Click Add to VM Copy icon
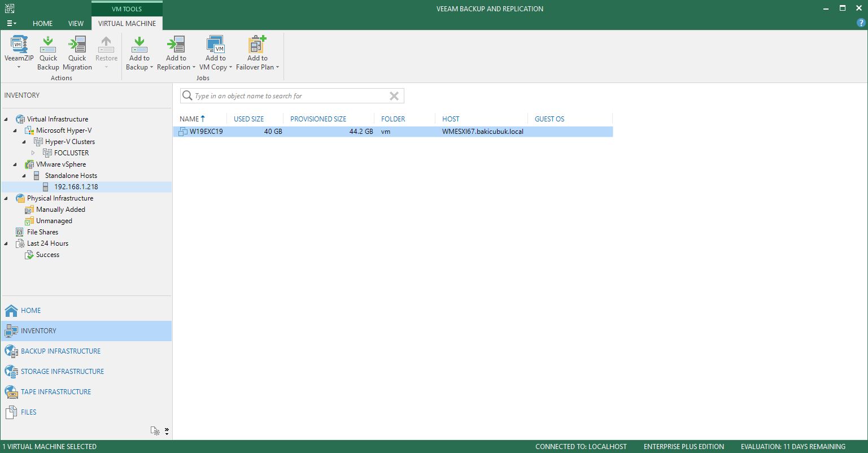This screenshot has height=453, width=868. (x=215, y=44)
